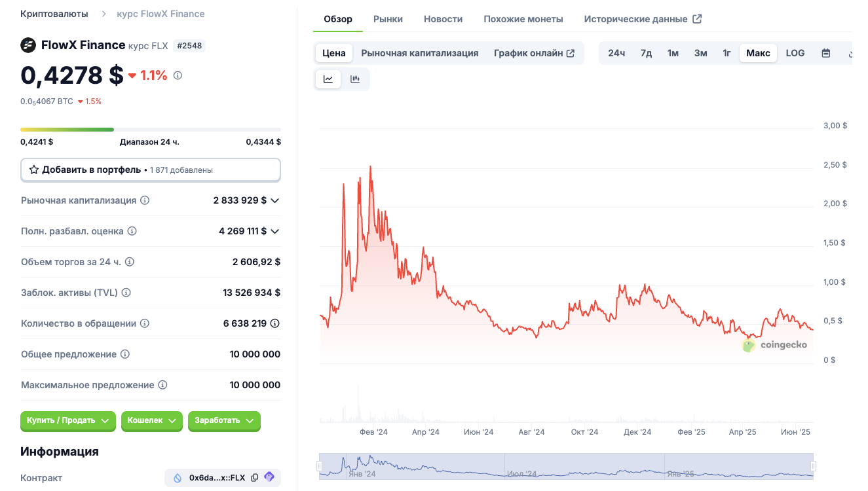Viewport: 868px width, 491px height.
Task: Click the external link icon on График онлайн
Action: [571, 53]
